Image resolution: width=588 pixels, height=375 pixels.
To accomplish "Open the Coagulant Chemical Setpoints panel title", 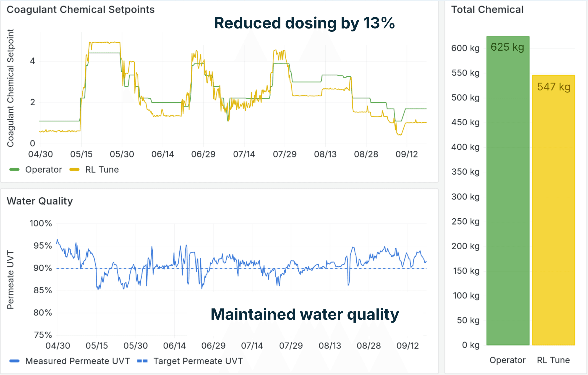I will click(81, 10).
